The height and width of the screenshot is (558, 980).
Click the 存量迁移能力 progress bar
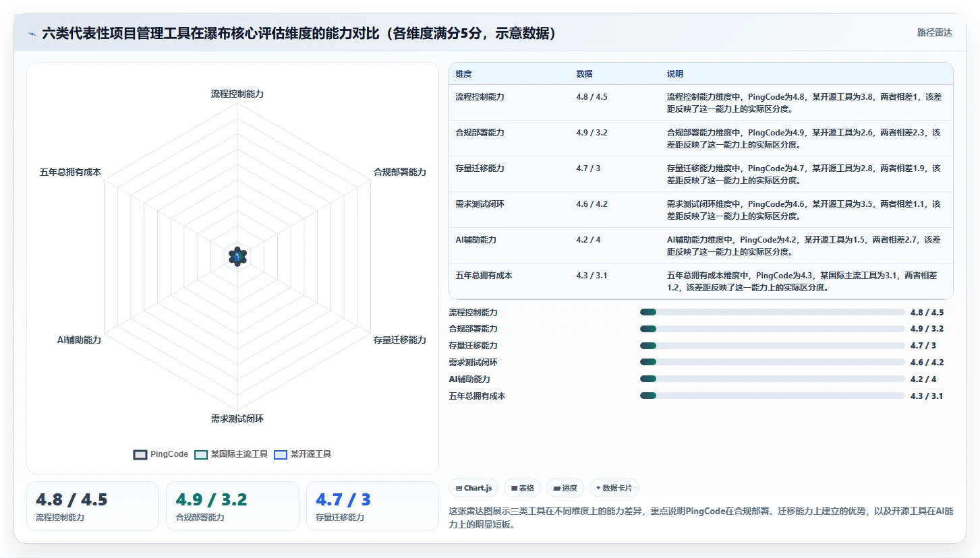[772, 346]
